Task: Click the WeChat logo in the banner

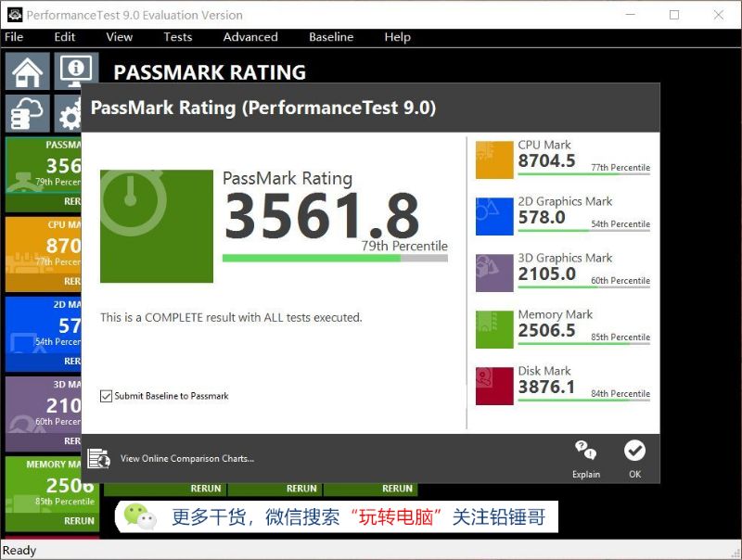Action: (141, 516)
